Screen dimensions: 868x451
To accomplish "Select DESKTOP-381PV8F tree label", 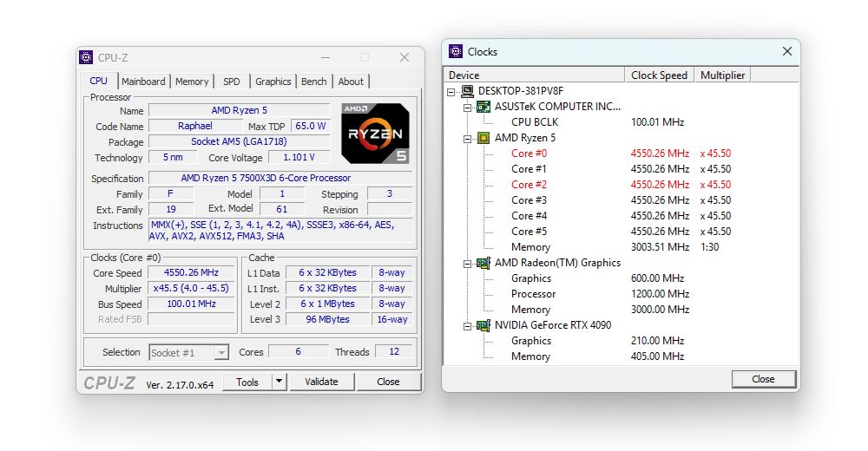I will point(520,91).
